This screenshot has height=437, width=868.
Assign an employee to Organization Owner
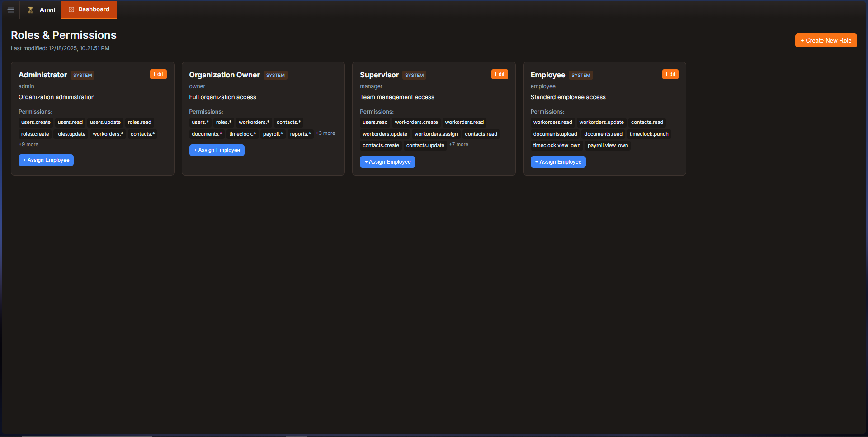pos(217,150)
